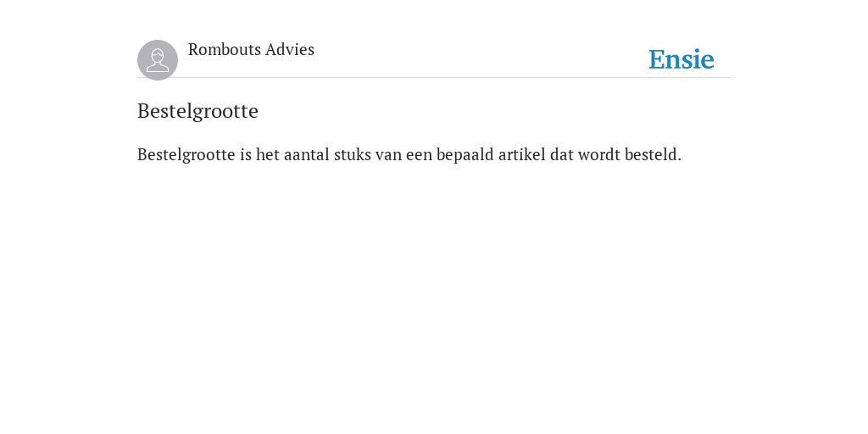Click the person silhouette inside the avatar
Viewport: 868px width, 434px height.
pos(158,60)
